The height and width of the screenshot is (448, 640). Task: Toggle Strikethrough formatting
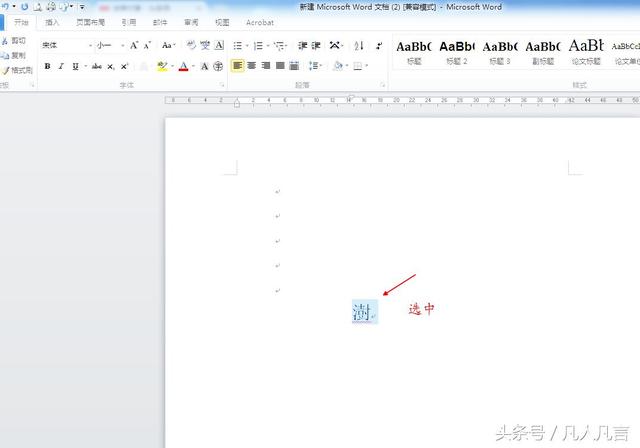[x=97, y=66]
